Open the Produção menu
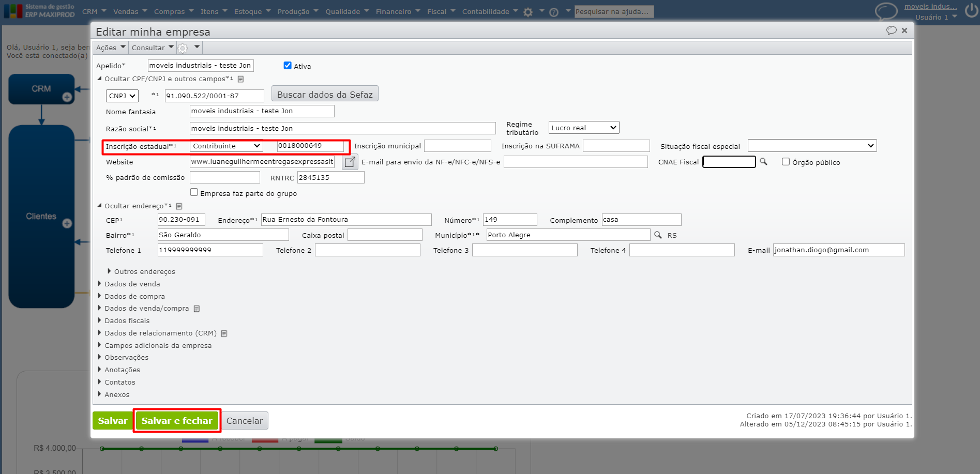Screen dimensions: 980x474 (298, 11)
